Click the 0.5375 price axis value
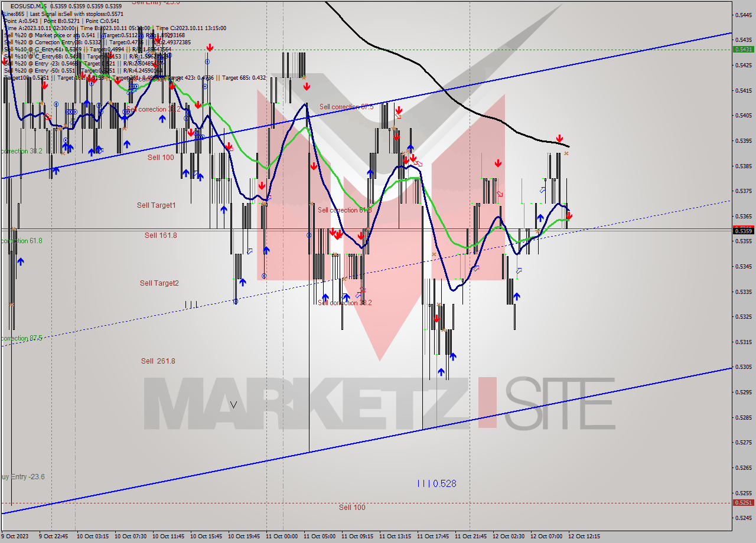This screenshot has height=543, width=756. [744, 191]
